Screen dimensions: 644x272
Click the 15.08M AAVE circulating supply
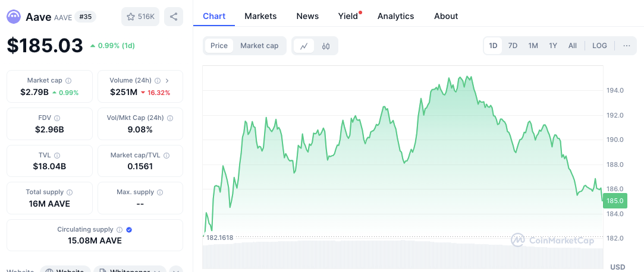tap(95, 241)
